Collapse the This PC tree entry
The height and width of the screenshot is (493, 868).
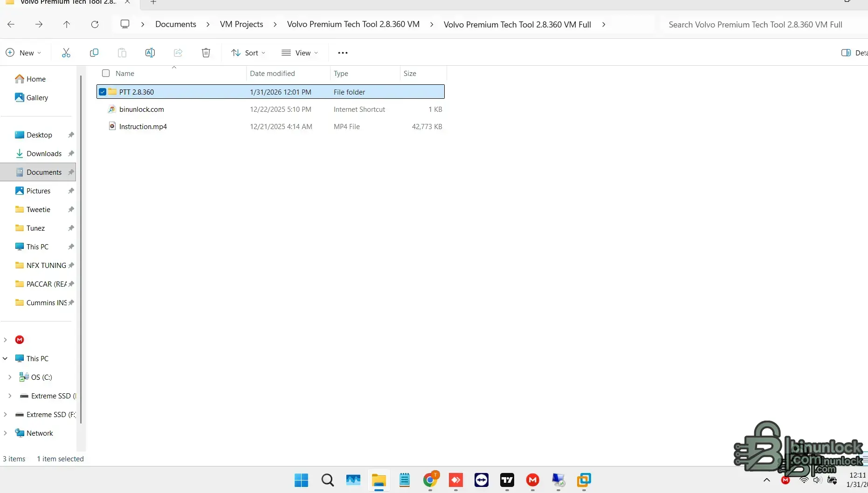[x=5, y=358]
